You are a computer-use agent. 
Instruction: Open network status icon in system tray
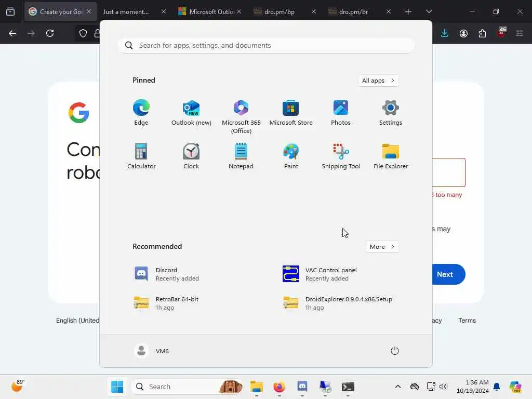pyautogui.click(x=431, y=387)
